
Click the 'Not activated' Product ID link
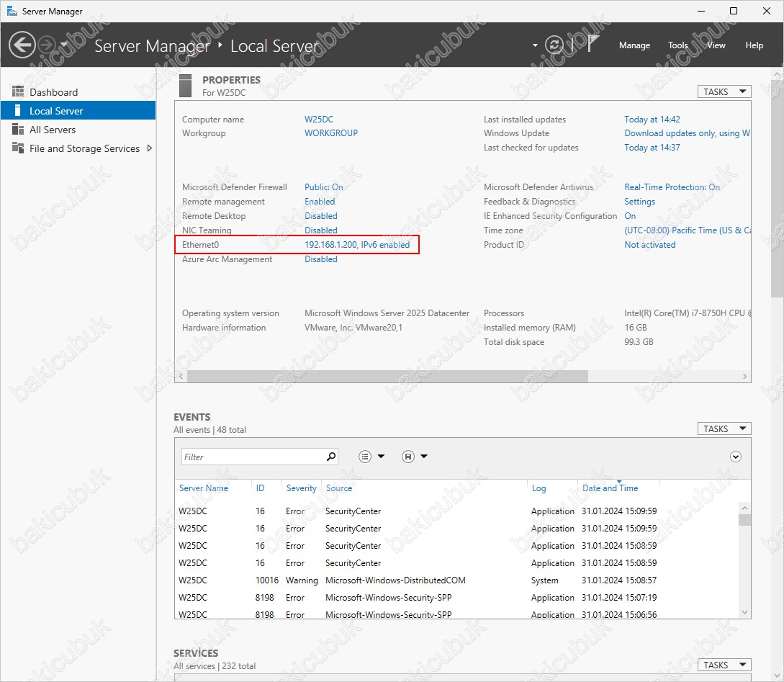click(x=649, y=245)
